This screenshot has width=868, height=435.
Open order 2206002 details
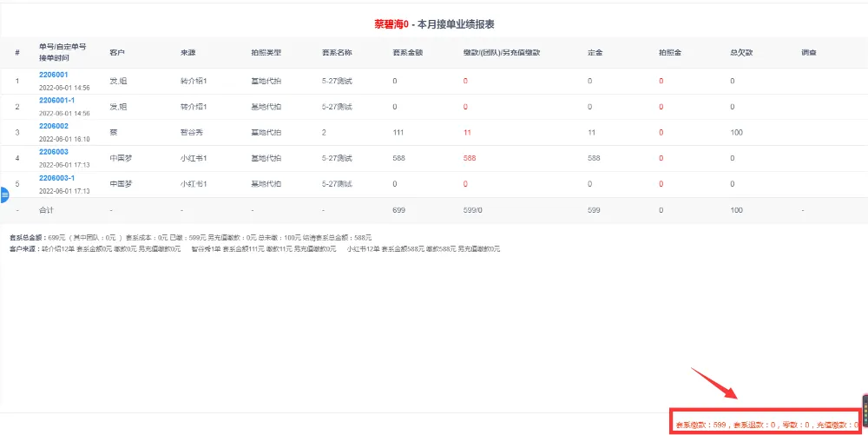[x=53, y=126]
